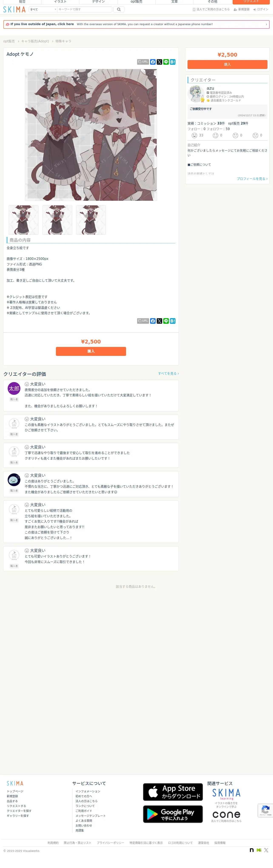Click footer SKIMA logo
273x868 pixels.
tap(15, 783)
